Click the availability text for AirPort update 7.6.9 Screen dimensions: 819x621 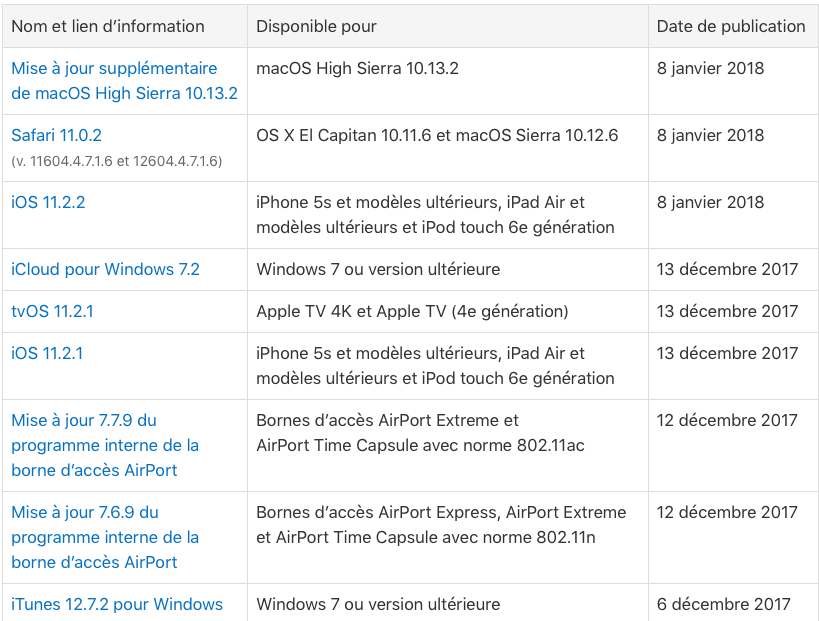coord(441,524)
